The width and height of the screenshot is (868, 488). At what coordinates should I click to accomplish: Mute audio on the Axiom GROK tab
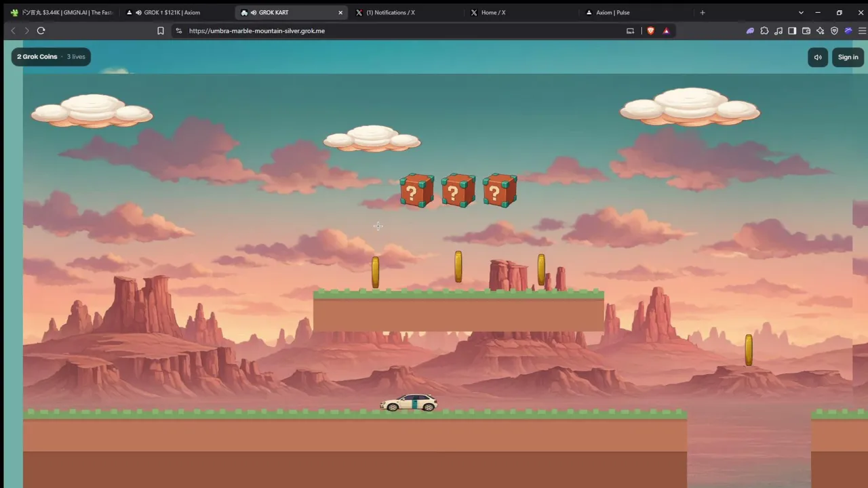138,12
